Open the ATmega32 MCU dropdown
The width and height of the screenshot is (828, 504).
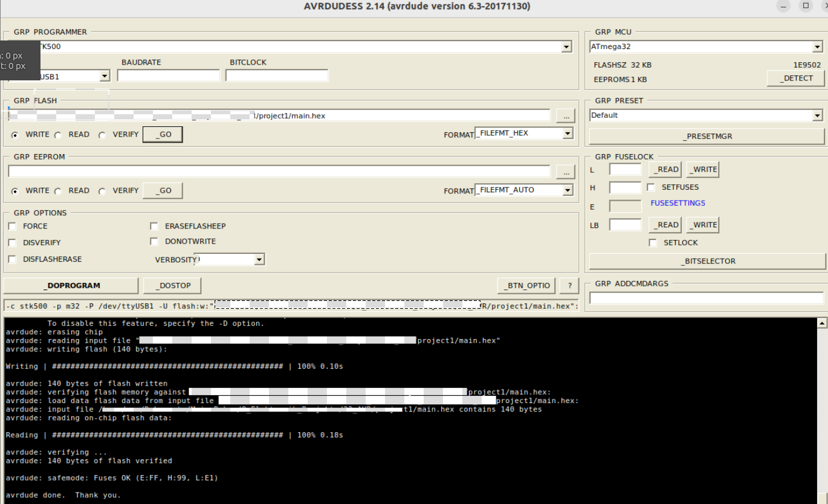coord(818,47)
